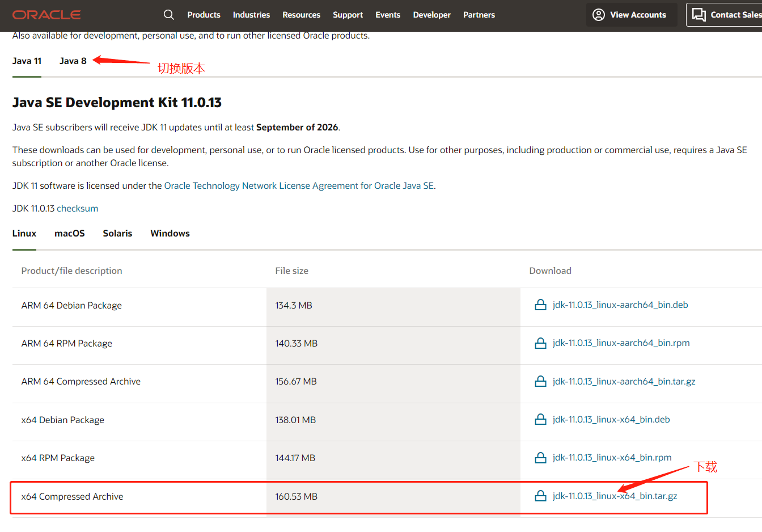
Task: Click the View Accounts user icon
Action: tap(599, 15)
